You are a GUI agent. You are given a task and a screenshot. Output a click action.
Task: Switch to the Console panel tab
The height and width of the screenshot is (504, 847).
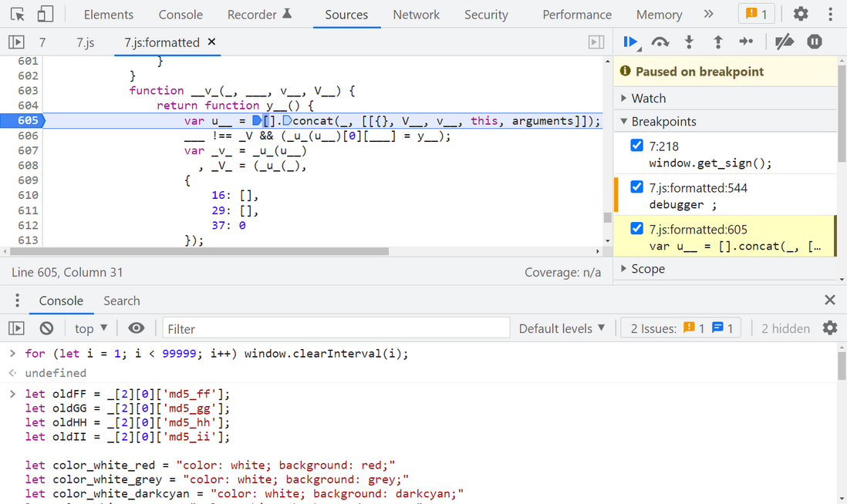click(x=181, y=15)
